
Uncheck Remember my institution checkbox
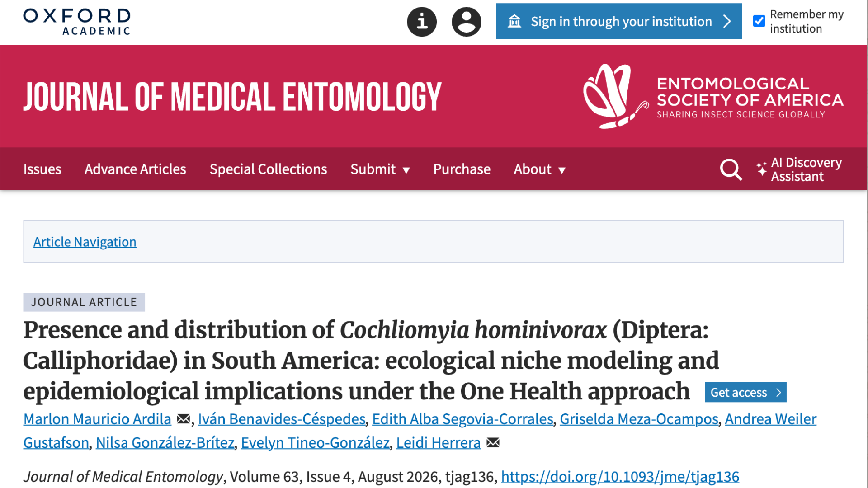tap(759, 21)
